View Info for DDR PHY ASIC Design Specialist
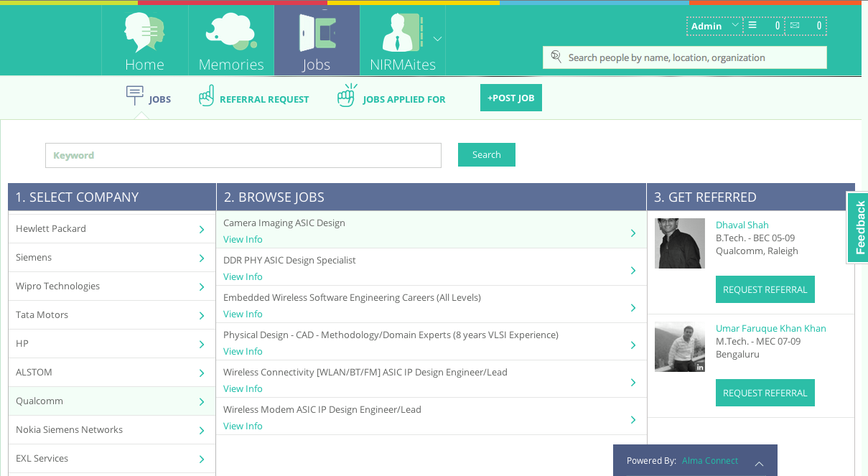Viewport: 868px width, 476px height. [x=243, y=276]
